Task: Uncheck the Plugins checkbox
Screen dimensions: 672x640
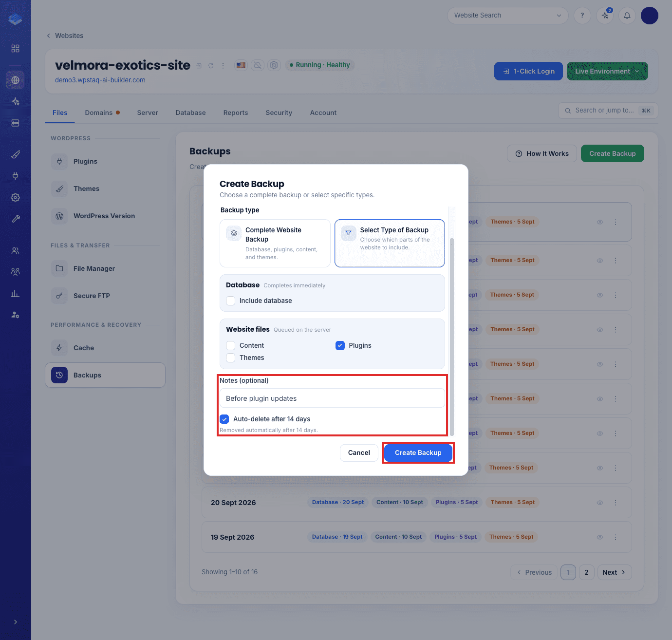Action: click(340, 346)
